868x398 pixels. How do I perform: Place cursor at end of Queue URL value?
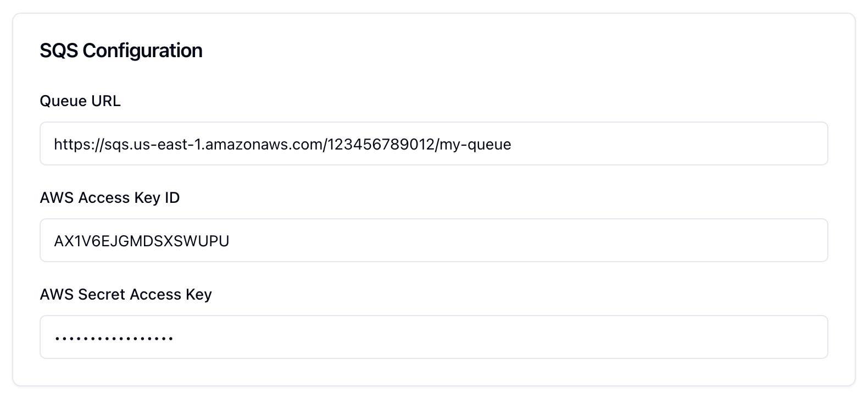click(514, 144)
